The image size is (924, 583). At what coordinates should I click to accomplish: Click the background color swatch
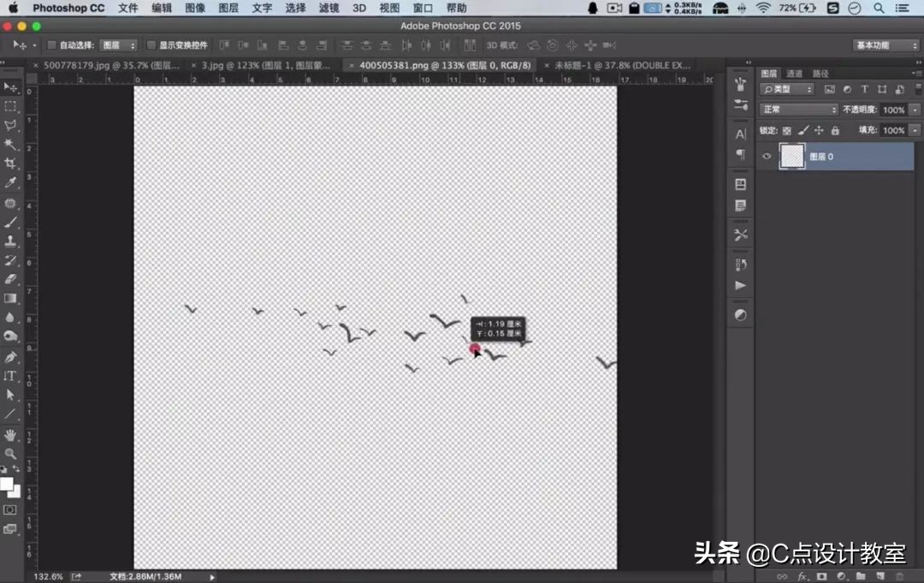(x=16, y=493)
